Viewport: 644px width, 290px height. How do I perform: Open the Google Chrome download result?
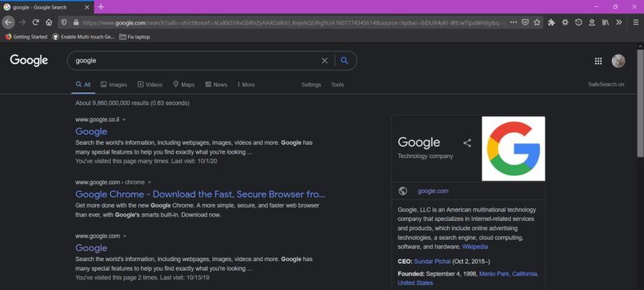coord(200,194)
